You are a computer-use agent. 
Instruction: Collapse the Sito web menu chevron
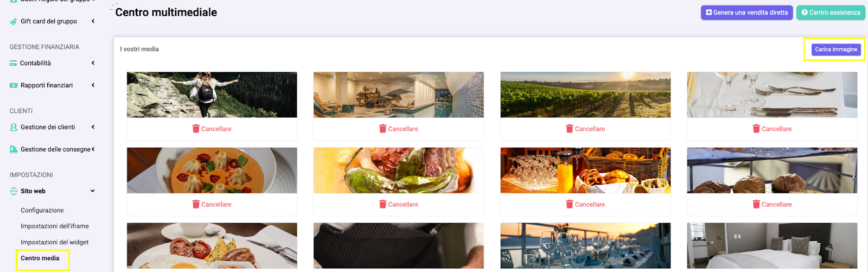(93, 191)
